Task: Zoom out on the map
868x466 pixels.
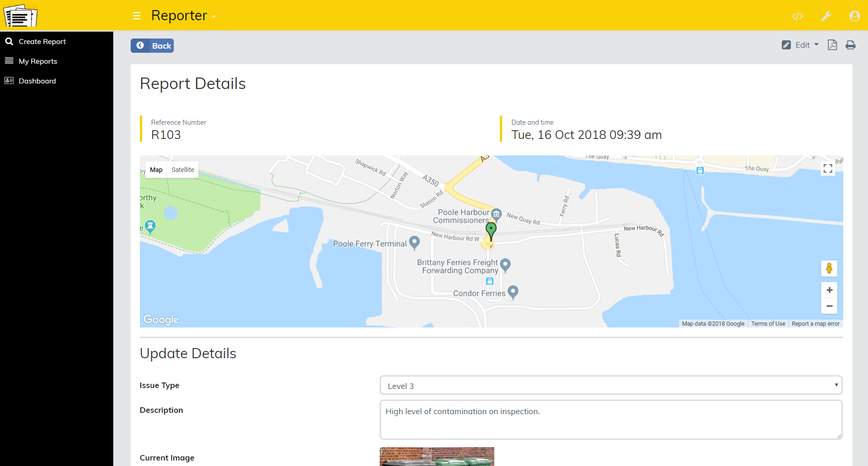Action: coord(829,306)
